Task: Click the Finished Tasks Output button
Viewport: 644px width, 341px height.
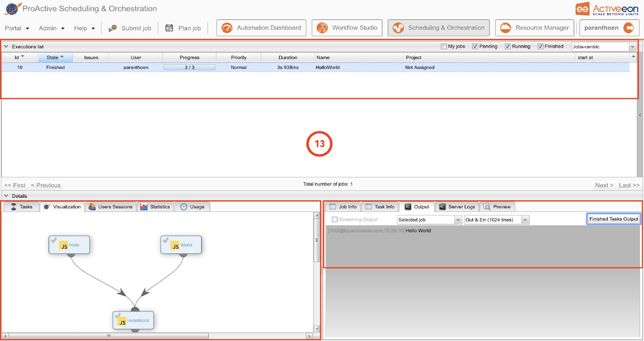Action: coord(614,219)
